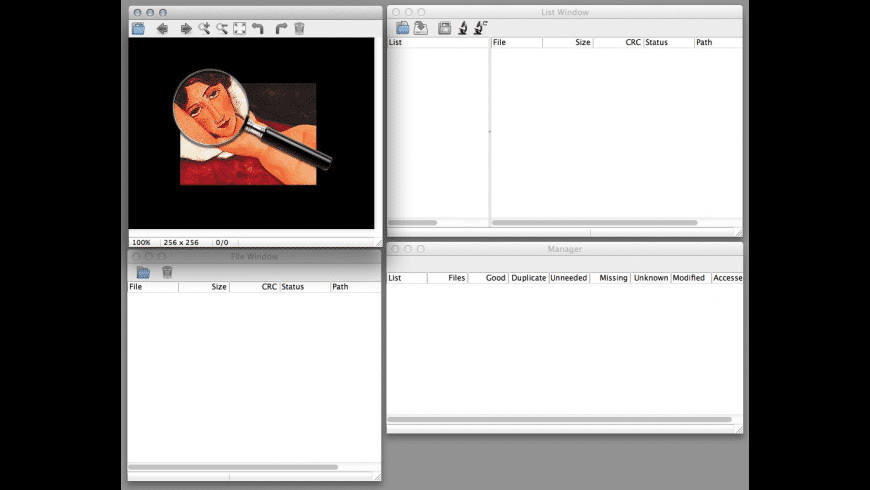Sort Manager by Good column
Image resolution: width=870 pixels, height=490 pixels.
click(x=488, y=278)
